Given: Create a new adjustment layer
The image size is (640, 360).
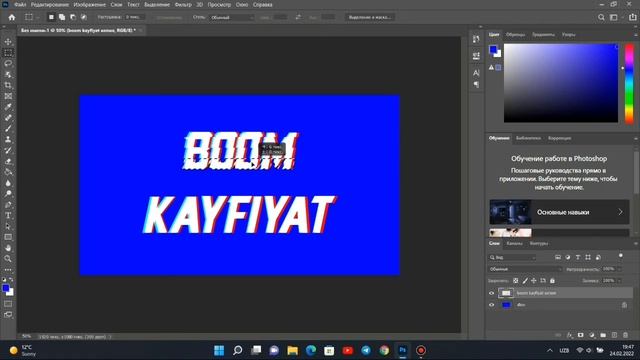Looking at the screenshot, I should point(592,335).
